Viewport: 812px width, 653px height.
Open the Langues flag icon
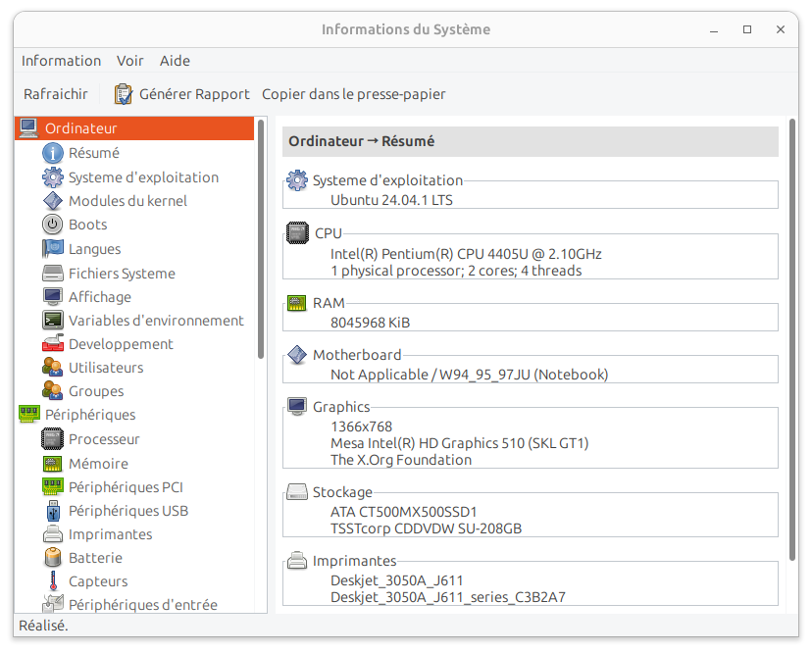(53, 249)
